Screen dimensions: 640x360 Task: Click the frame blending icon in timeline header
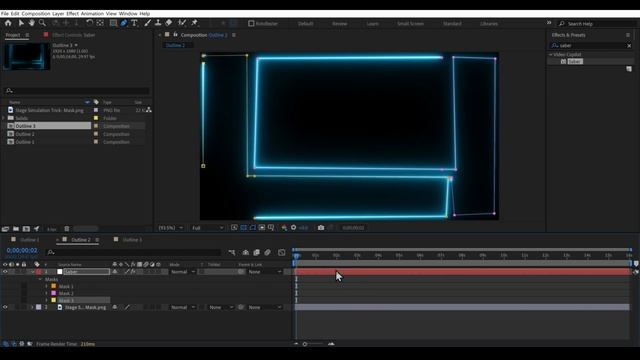256,253
